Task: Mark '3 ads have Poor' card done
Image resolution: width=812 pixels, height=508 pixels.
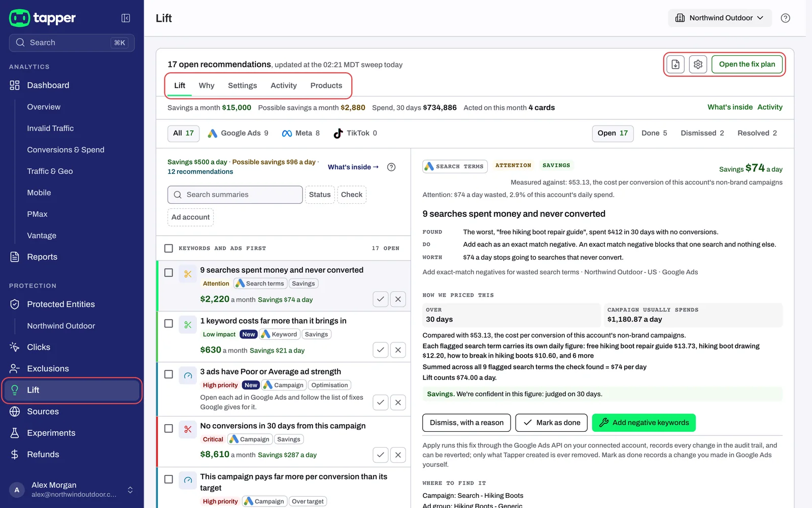Action: point(381,402)
